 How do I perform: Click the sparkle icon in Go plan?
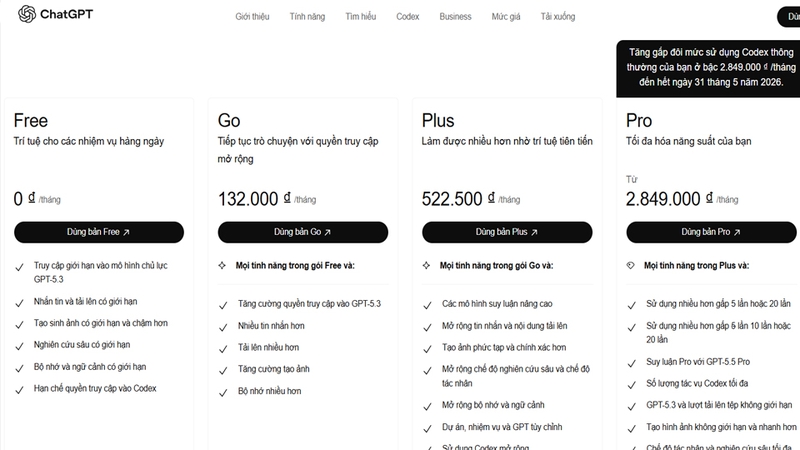point(222,265)
